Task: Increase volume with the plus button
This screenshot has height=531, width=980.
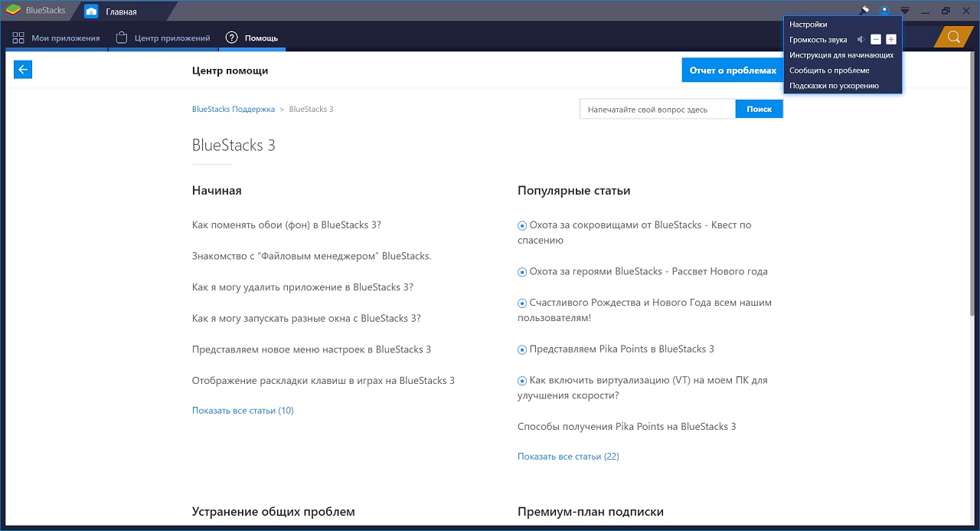Action: 891,40
